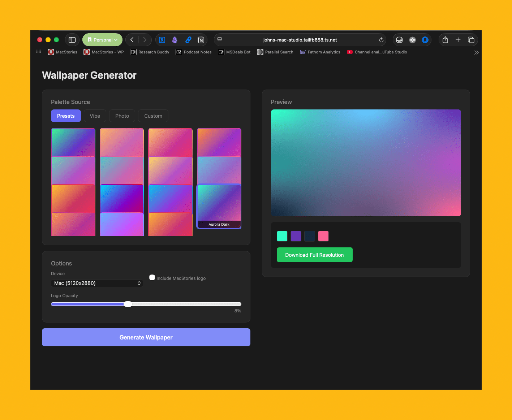Click the Logo Opacity slider handle
The height and width of the screenshot is (420, 512).
(x=128, y=304)
